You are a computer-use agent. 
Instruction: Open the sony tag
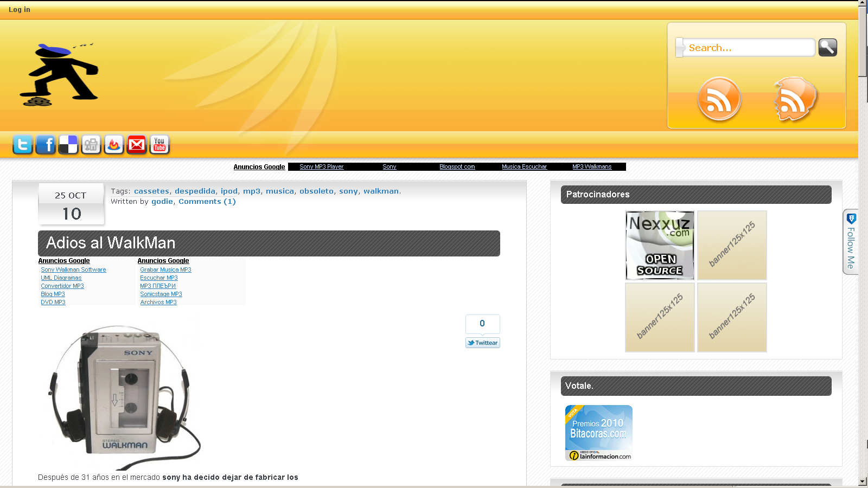click(348, 191)
